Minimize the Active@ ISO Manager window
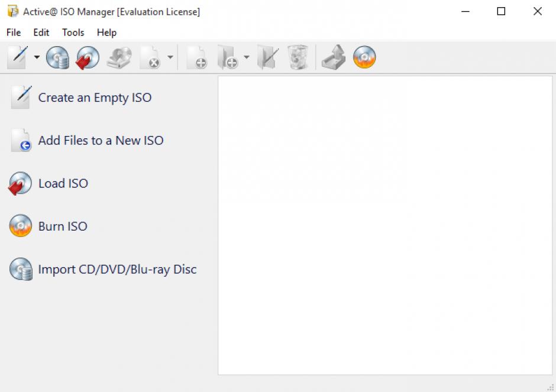This screenshot has width=556, height=392. click(466, 11)
